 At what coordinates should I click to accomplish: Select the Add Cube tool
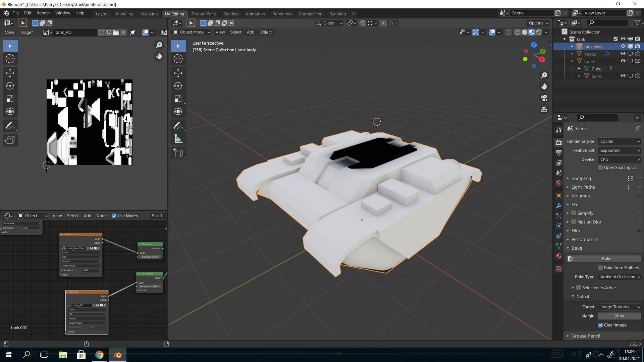pyautogui.click(x=178, y=153)
